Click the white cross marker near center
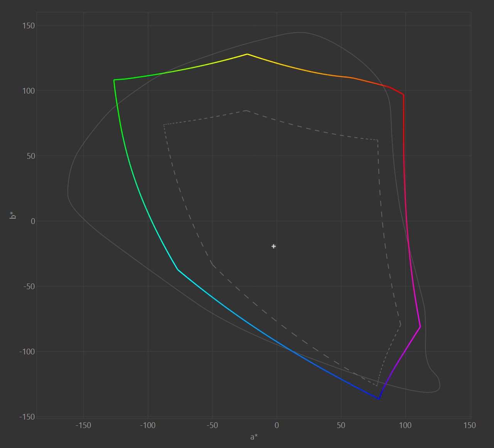494x448 pixels. (x=274, y=246)
